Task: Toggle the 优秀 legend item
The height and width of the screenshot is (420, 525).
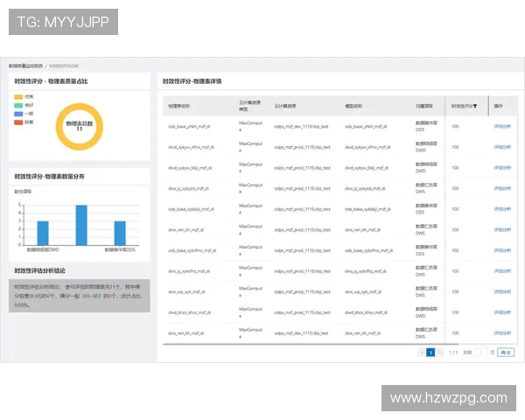Action: pos(24,96)
